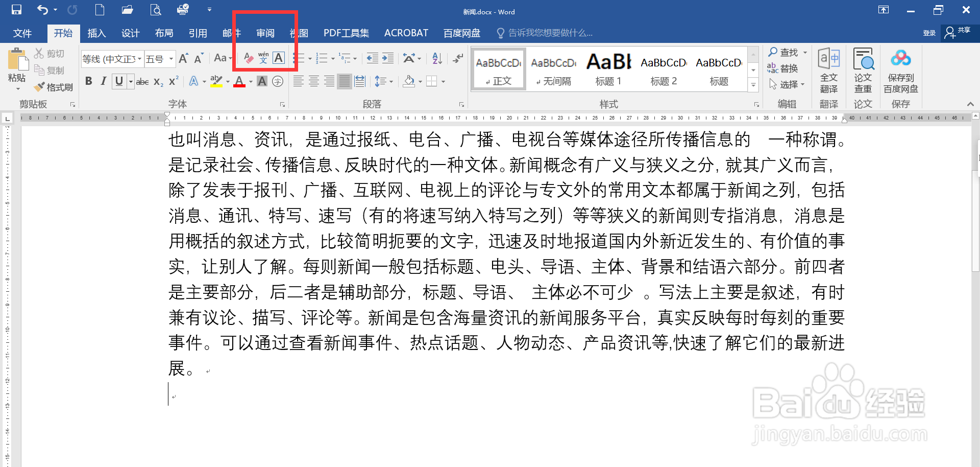This screenshot has height=467, width=980.
Task: Click the Clear all formatting eraser icon
Action: [x=249, y=58]
